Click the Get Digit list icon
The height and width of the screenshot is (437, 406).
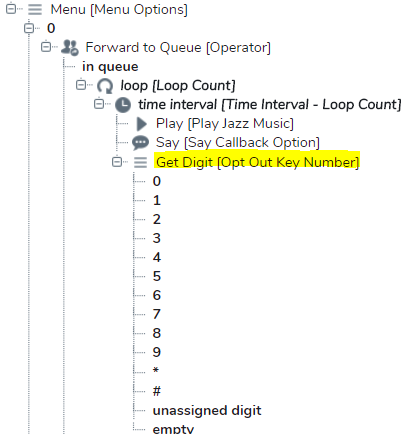[x=140, y=162]
